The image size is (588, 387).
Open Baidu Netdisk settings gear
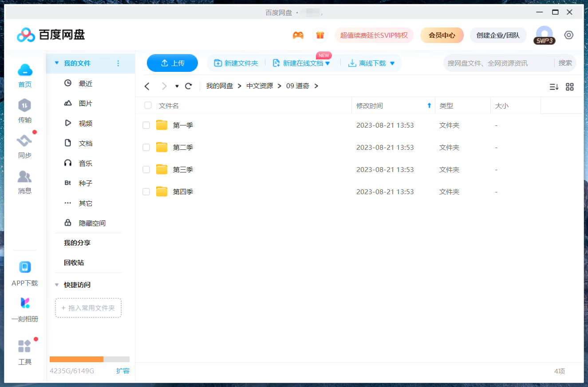[x=569, y=35]
